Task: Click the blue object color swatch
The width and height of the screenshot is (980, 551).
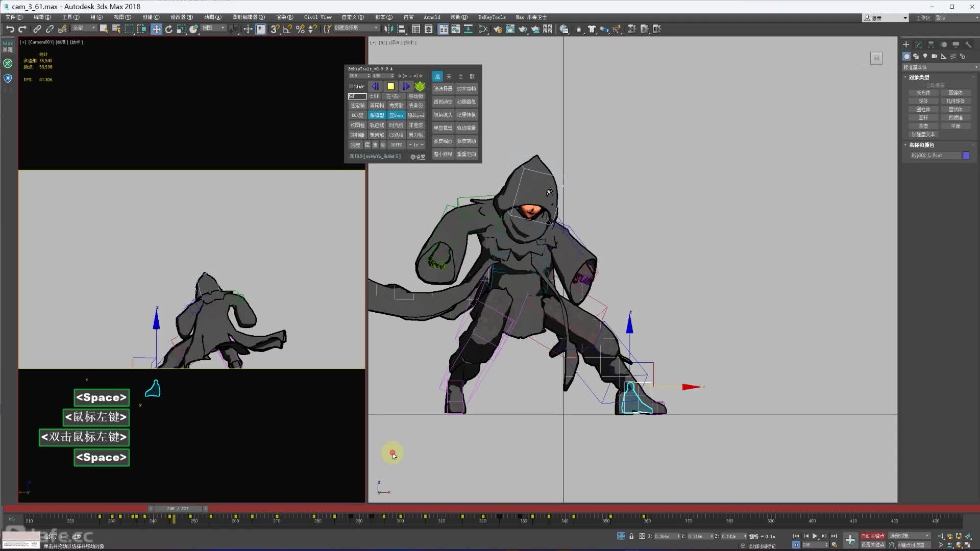Action: click(x=966, y=156)
